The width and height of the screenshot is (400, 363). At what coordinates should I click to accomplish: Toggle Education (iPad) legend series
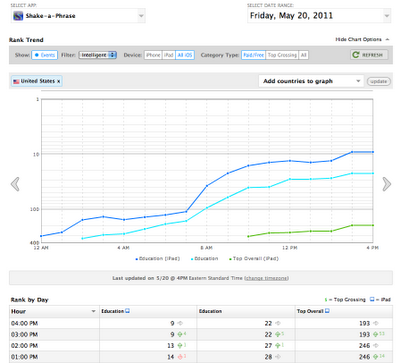coord(158,259)
